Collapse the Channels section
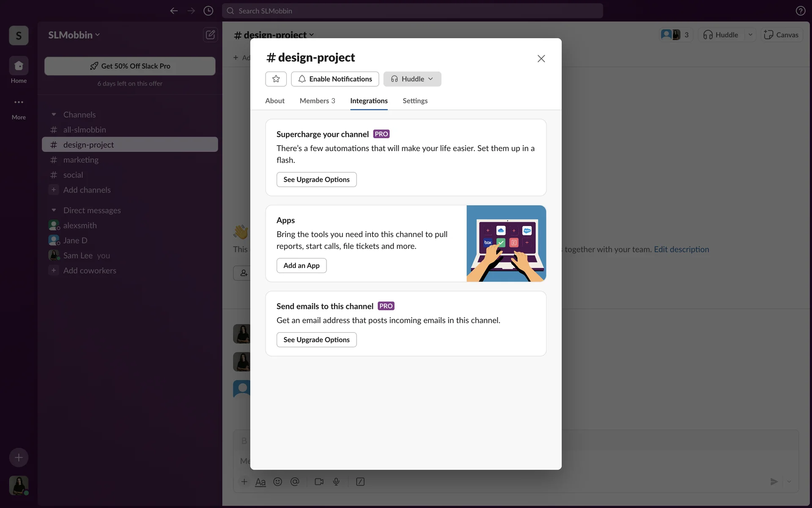The width and height of the screenshot is (812, 508). click(54, 115)
